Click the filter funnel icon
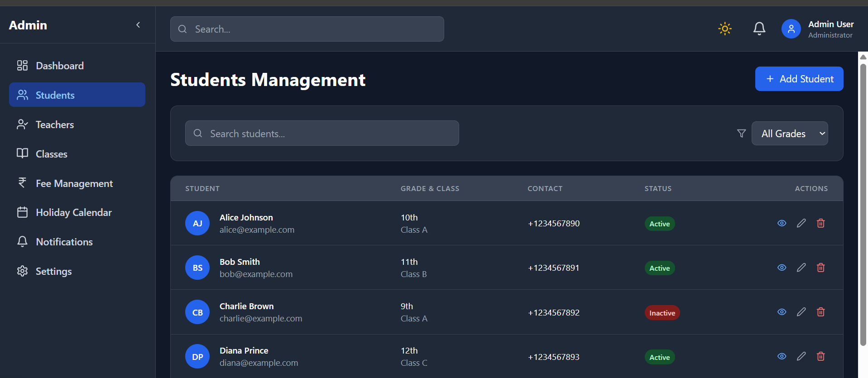Screen dimensions: 868x378 coord(741,134)
